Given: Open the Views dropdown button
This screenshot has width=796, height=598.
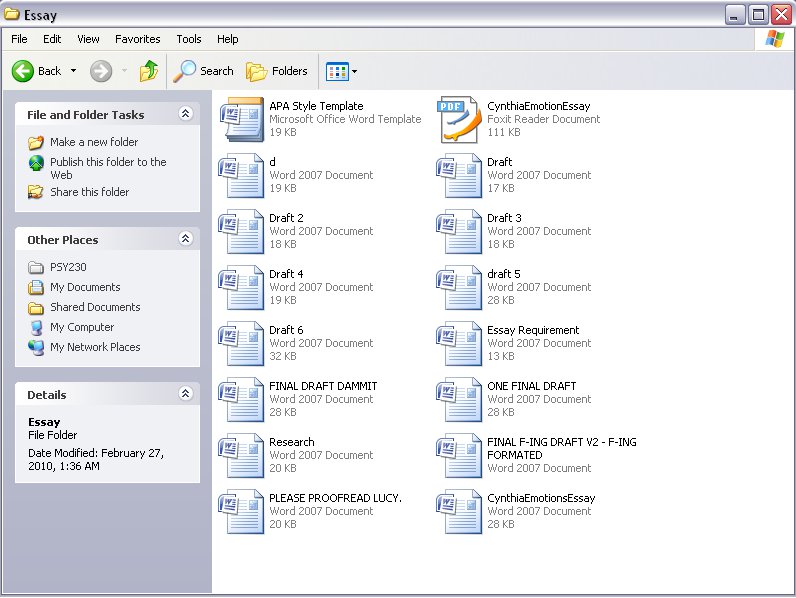Looking at the screenshot, I should 342,71.
